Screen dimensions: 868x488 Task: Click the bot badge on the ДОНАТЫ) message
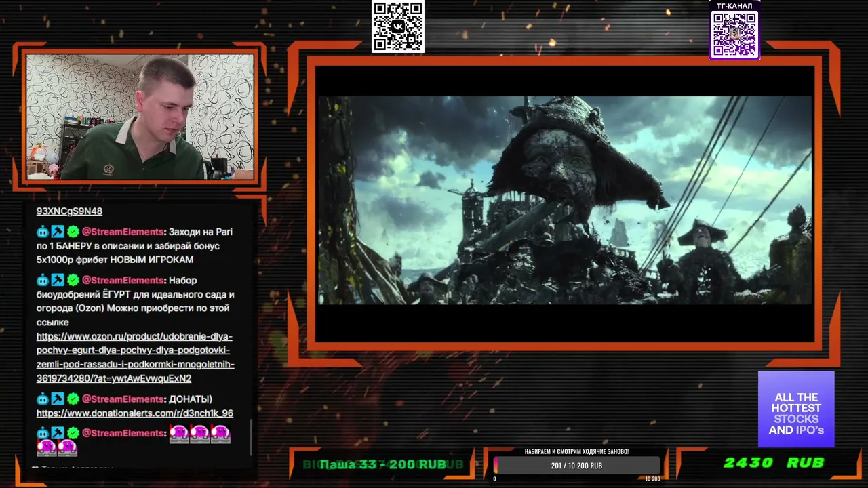[43, 399]
